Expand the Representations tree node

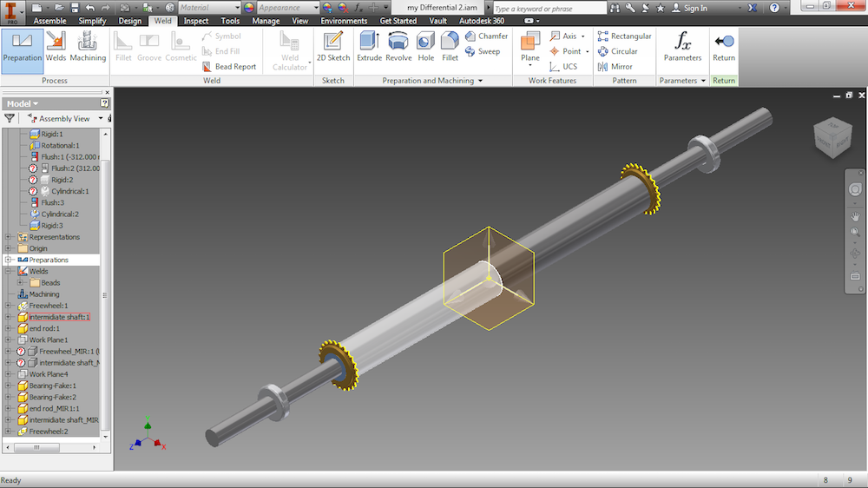point(9,237)
